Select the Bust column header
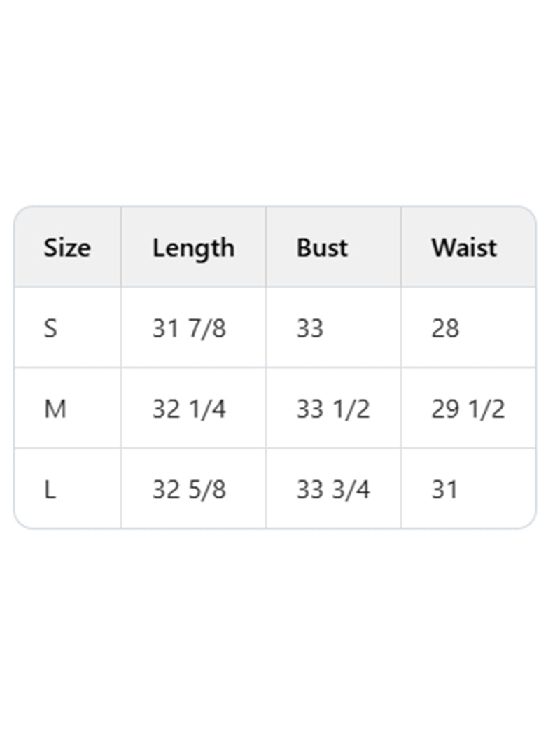Viewport: 560px width, 735px height. click(x=322, y=248)
